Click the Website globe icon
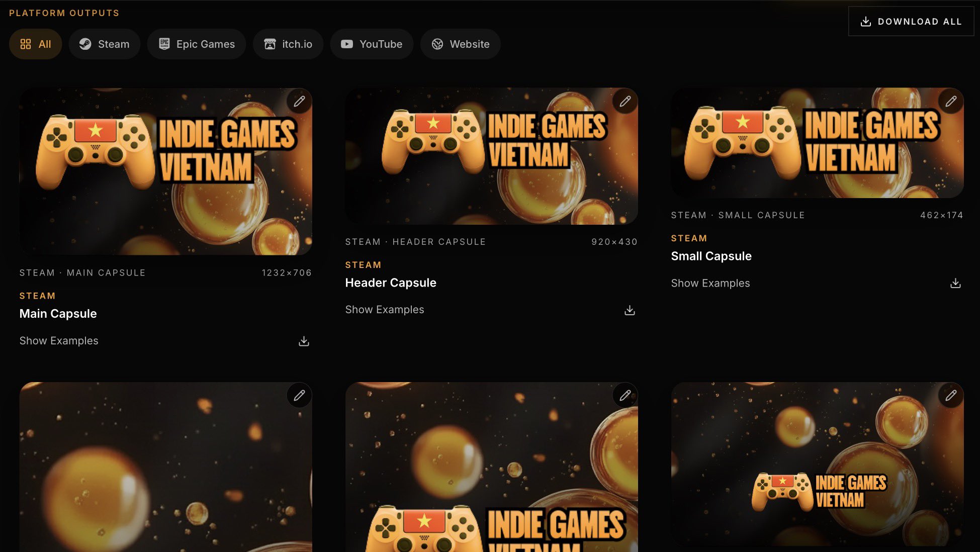Screen dimensions: 980x552 (x=437, y=44)
